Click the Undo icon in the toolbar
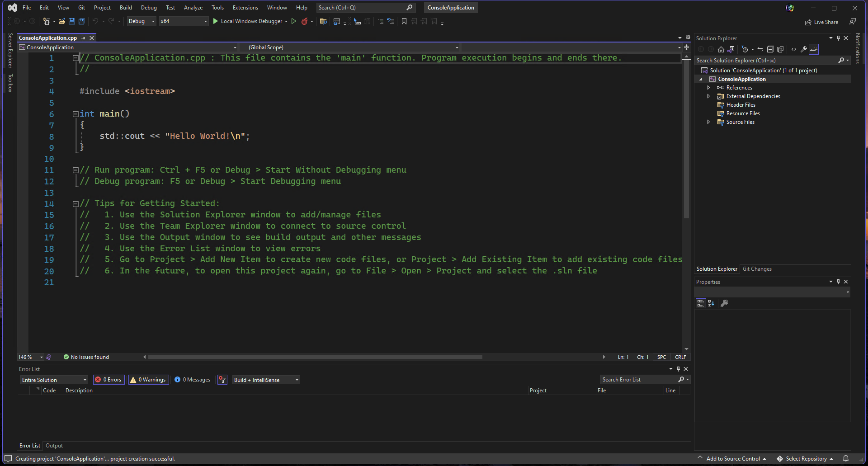This screenshot has width=868, height=466. click(94, 21)
